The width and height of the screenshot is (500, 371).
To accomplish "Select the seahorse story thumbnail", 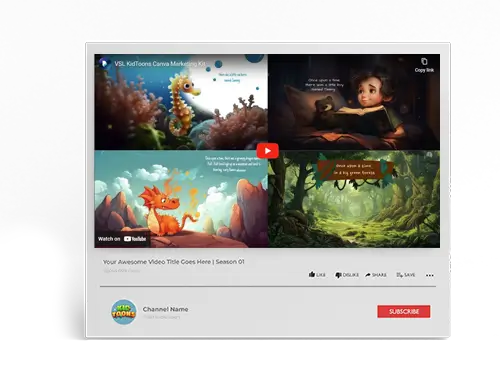I will 181,102.
